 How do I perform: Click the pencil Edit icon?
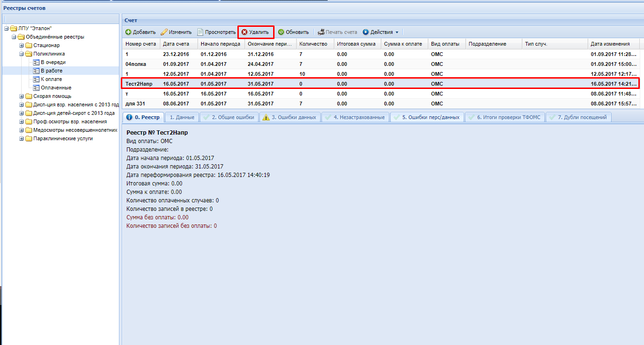coord(164,32)
